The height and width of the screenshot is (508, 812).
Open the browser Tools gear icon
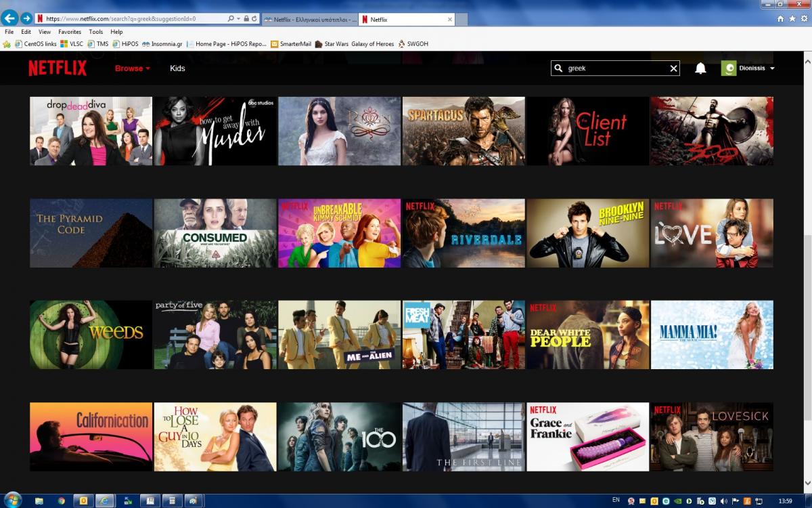[x=803, y=19]
